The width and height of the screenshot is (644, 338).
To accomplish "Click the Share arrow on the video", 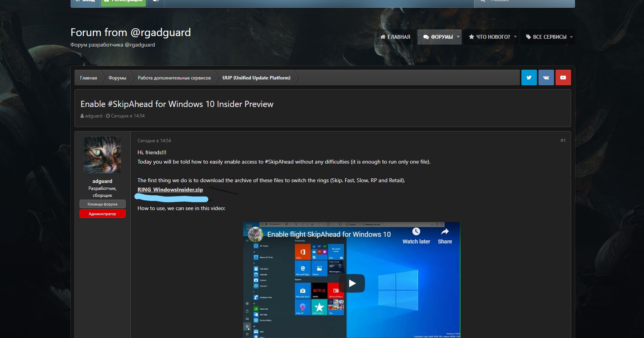I will pyautogui.click(x=445, y=231).
